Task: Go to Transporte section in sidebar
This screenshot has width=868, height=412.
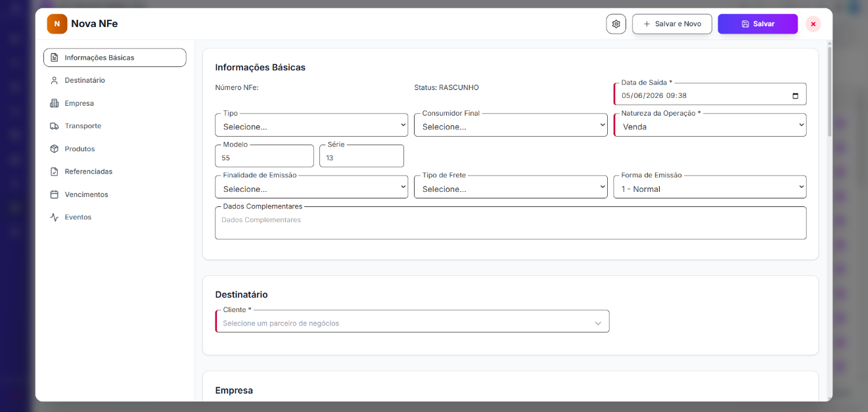Action: (115, 126)
